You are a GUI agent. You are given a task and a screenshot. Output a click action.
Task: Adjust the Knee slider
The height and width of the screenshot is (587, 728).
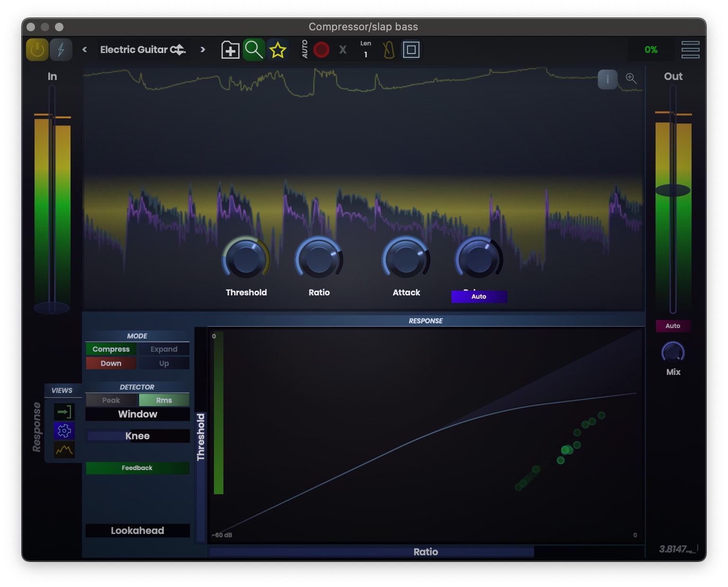click(x=137, y=436)
